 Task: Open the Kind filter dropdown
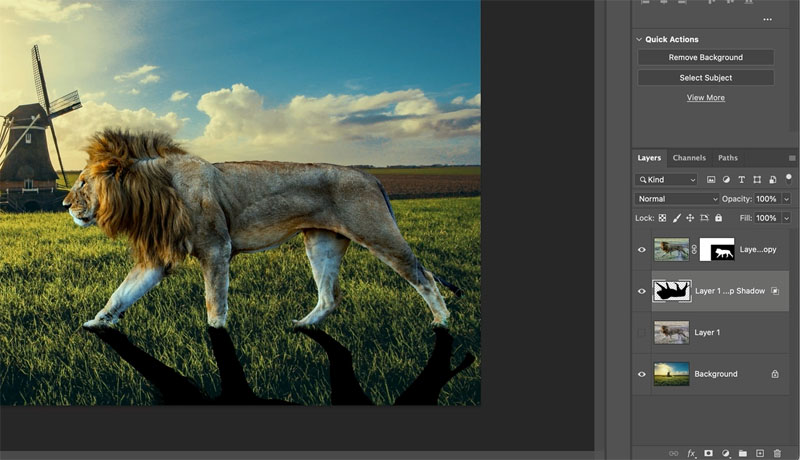coord(666,180)
